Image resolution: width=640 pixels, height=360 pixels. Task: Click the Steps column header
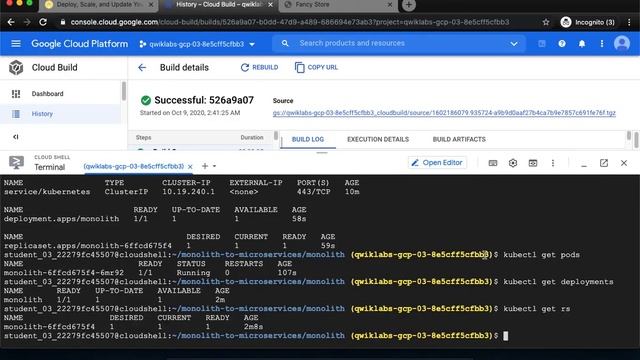(x=143, y=138)
